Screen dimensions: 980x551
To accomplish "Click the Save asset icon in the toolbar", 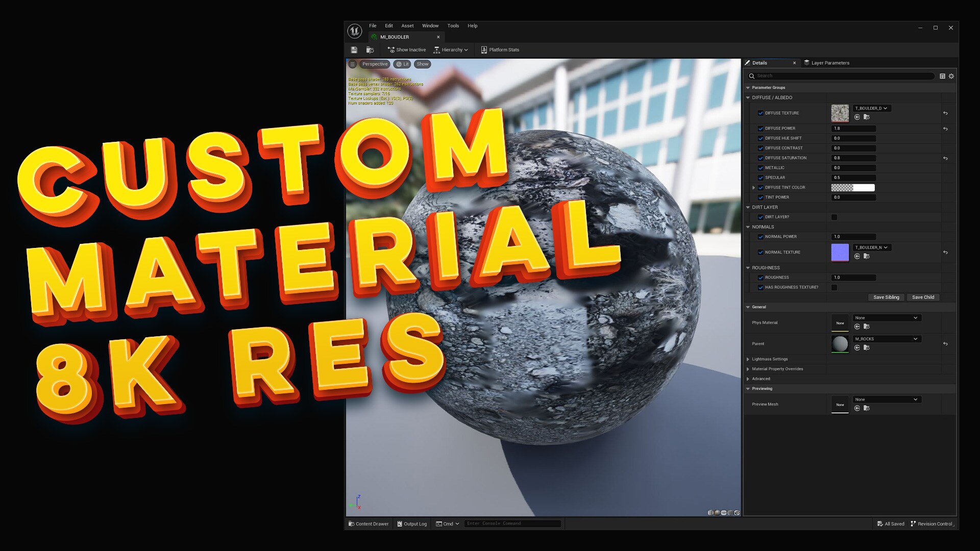I will tap(354, 50).
